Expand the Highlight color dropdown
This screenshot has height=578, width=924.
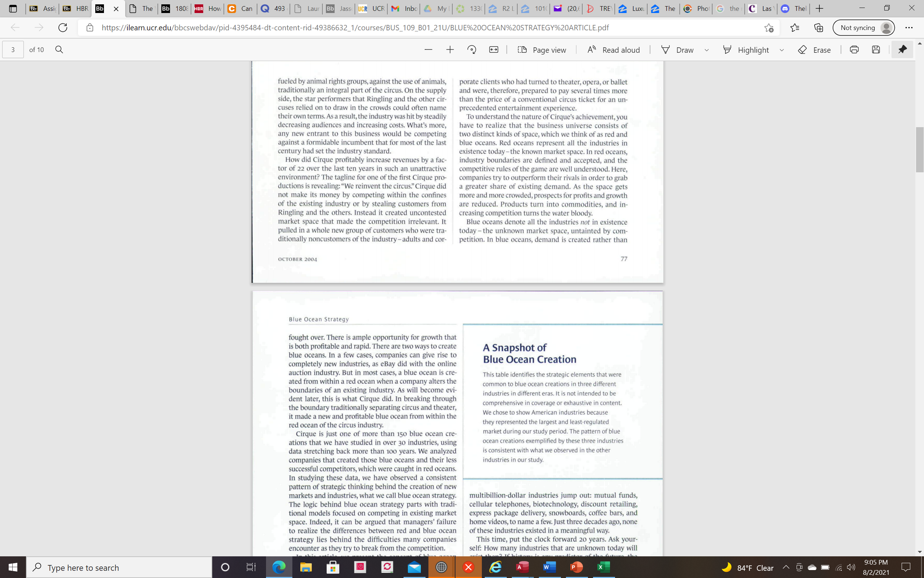coord(781,50)
